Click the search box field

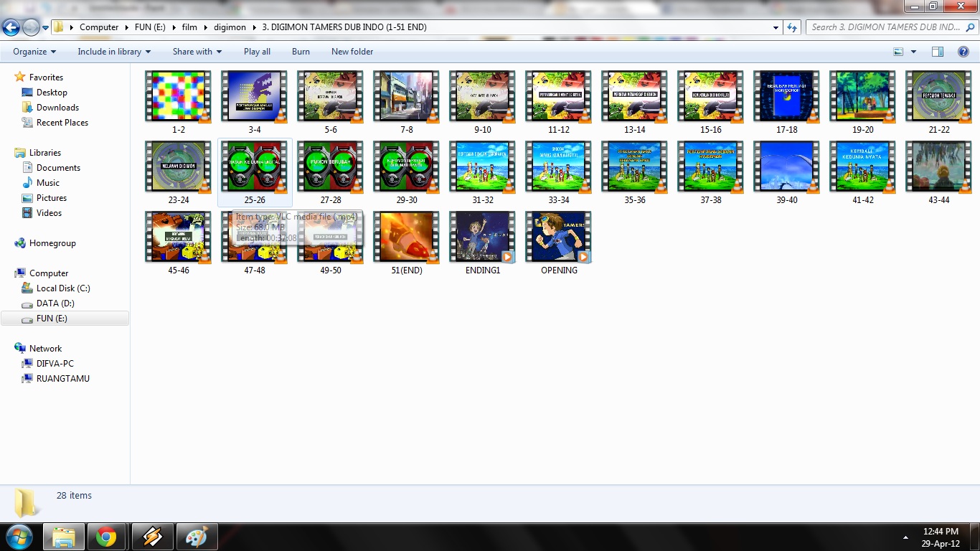tap(891, 27)
